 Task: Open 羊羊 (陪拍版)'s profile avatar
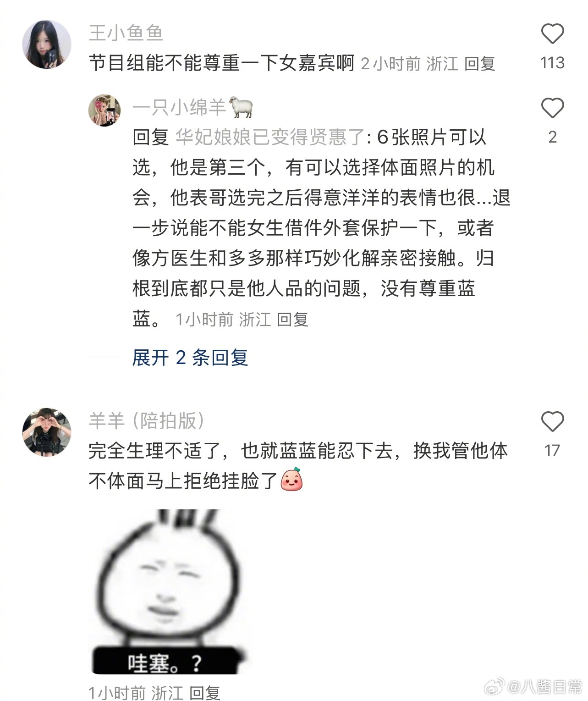point(47,432)
